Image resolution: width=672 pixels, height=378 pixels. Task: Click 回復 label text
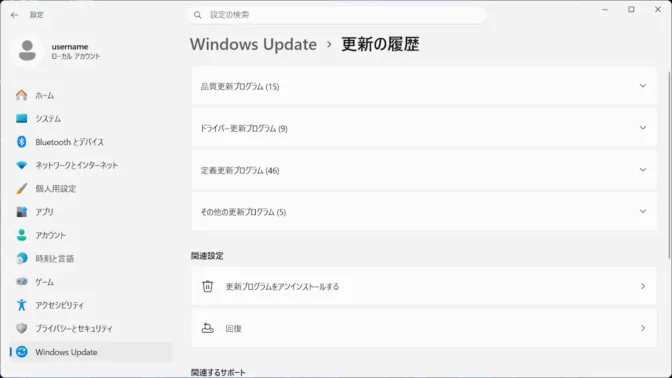point(234,328)
